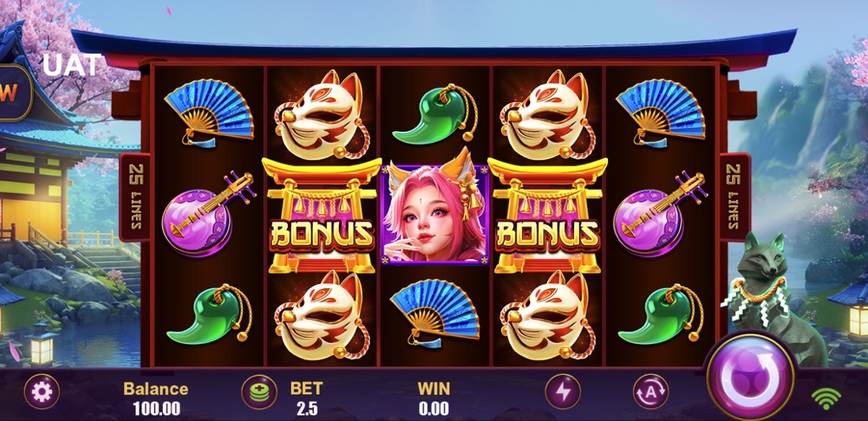Open the partially hidden gold panel at left edge

coord(13,93)
